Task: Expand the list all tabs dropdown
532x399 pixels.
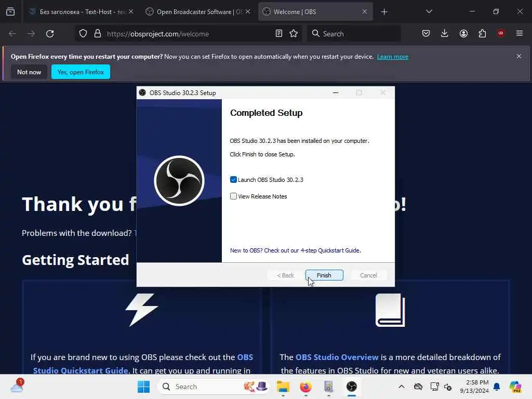Action: pos(429,11)
